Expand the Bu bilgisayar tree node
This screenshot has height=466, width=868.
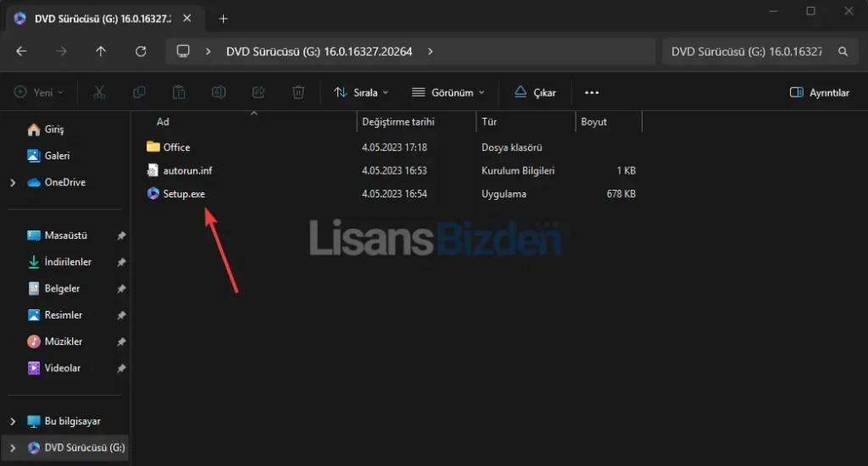[13, 421]
